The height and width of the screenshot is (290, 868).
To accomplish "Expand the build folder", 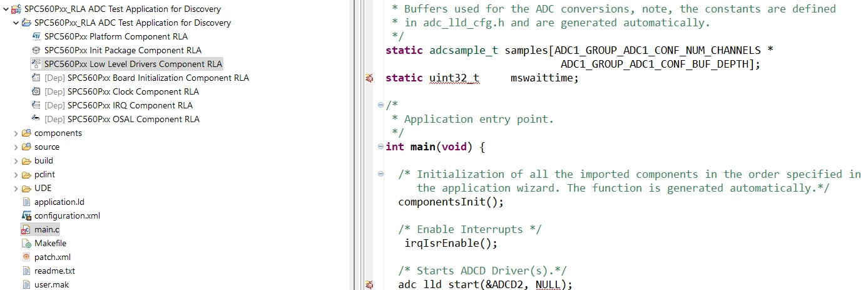I will 16,160.
